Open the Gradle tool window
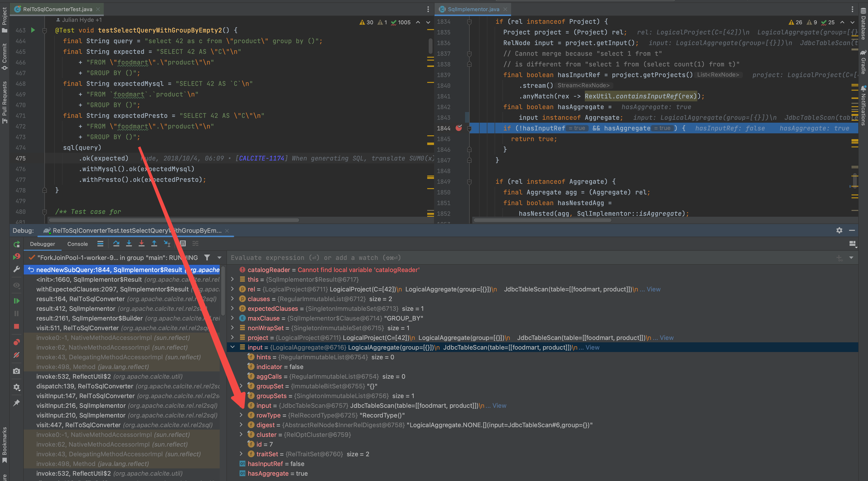 point(863,62)
